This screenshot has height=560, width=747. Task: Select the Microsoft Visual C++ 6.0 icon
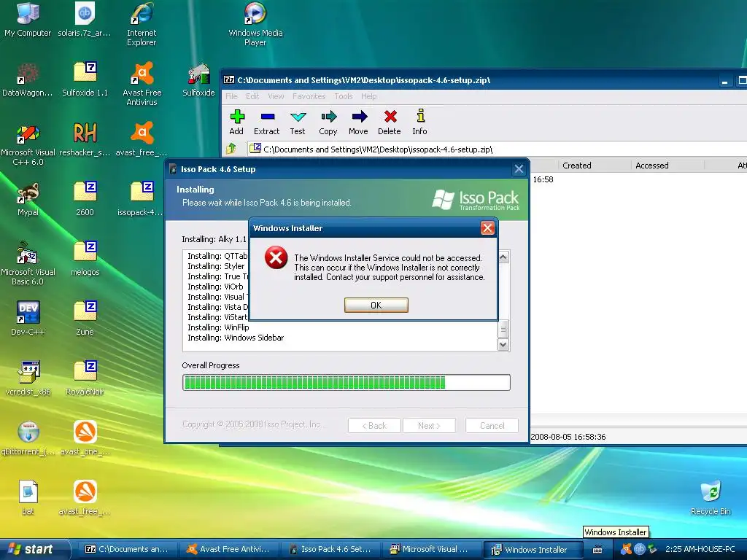(28, 144)
